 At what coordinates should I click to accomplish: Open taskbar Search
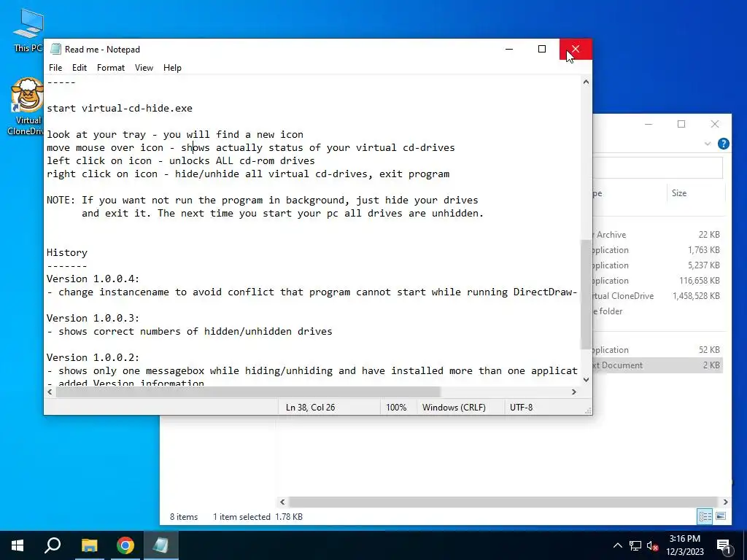click(x=53, y=545)
